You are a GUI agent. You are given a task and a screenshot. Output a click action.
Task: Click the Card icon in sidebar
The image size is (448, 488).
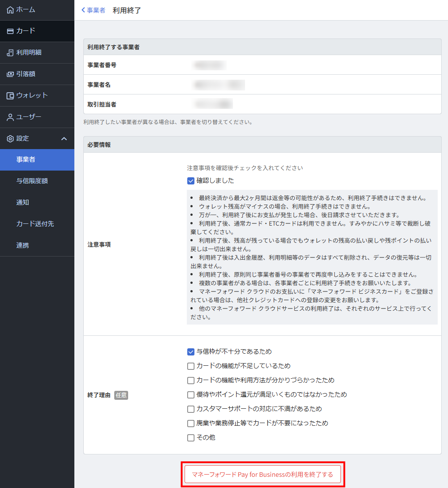pyautogui.click(x=10, y=31)
